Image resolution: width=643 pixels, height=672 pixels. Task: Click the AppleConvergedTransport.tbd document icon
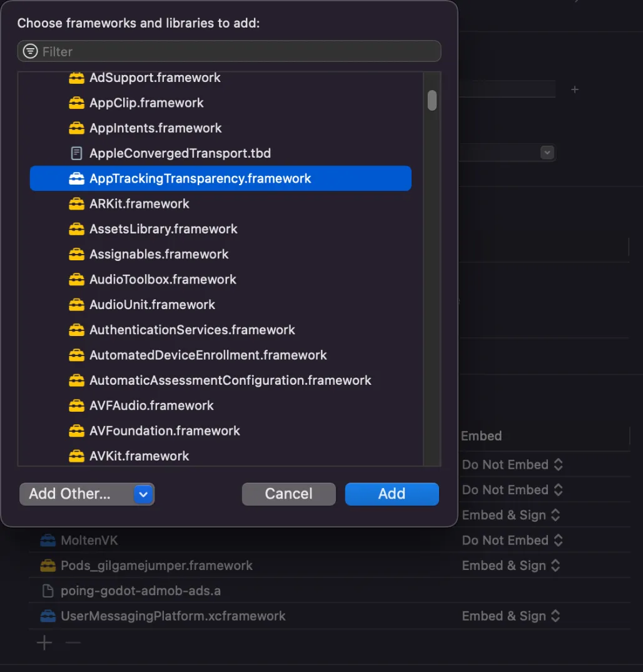click(76, 153)
